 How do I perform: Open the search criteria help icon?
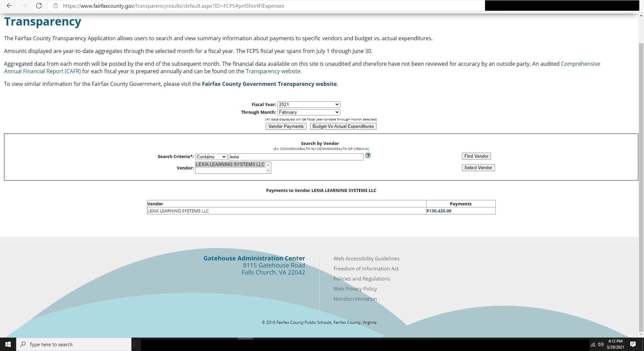[368, 155]
